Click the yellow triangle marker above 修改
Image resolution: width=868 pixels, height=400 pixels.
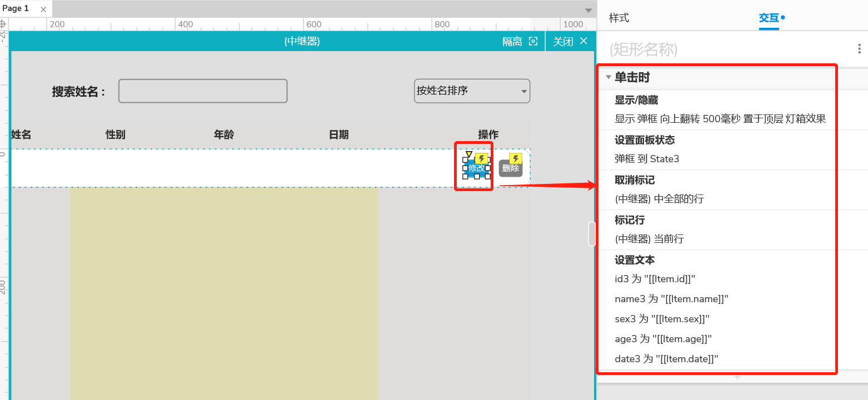point(469,154)
